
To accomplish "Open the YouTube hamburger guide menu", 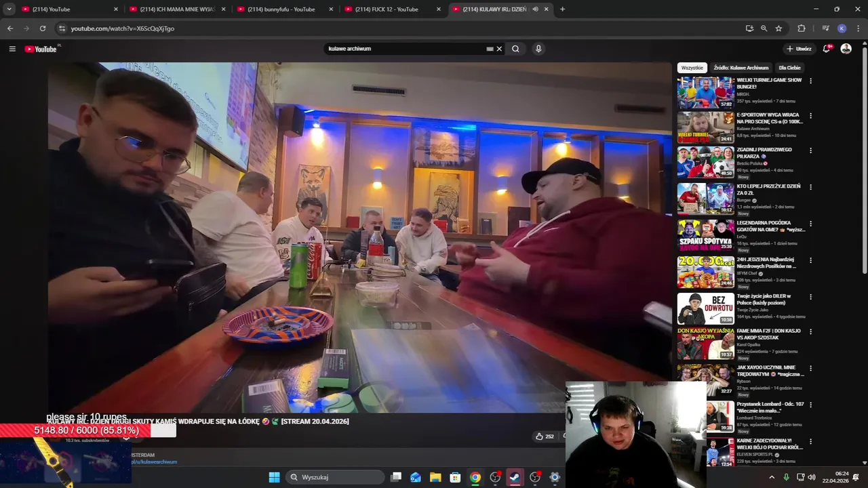I will (x=12, y=49).
